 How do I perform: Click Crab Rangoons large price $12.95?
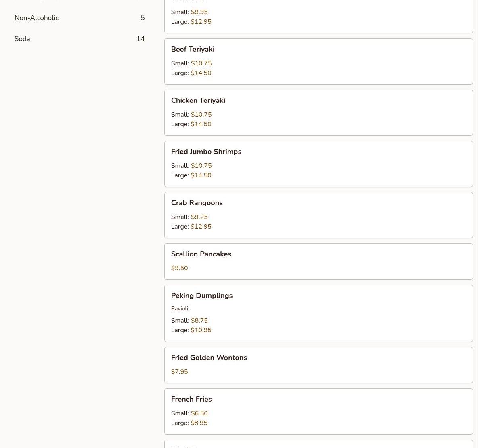pyautogui.click(x=201, y=227)
